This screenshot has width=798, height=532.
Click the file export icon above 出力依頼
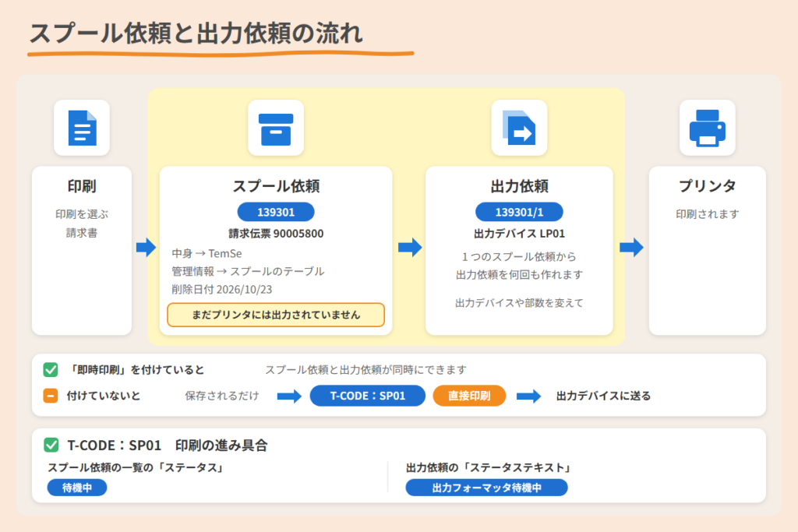519,128
